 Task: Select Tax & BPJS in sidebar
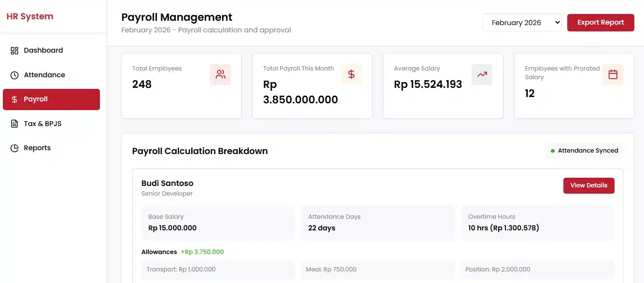click(42, 124)
